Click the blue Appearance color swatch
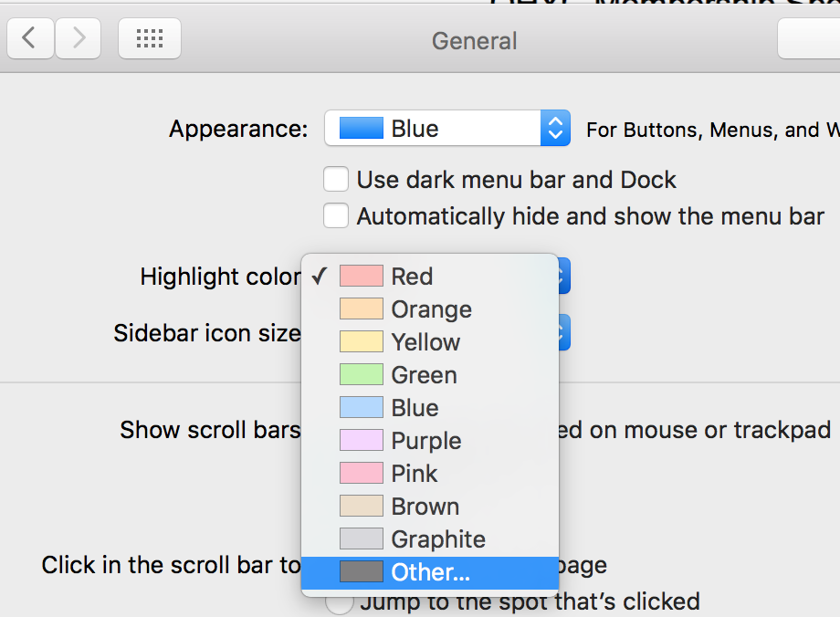The width and height of the screenshot is (840, 617). (x=361, y=129)
